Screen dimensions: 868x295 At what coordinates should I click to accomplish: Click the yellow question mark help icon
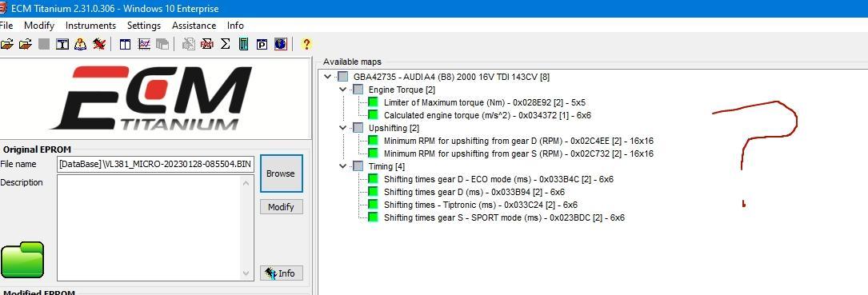[x=306, y=44]
